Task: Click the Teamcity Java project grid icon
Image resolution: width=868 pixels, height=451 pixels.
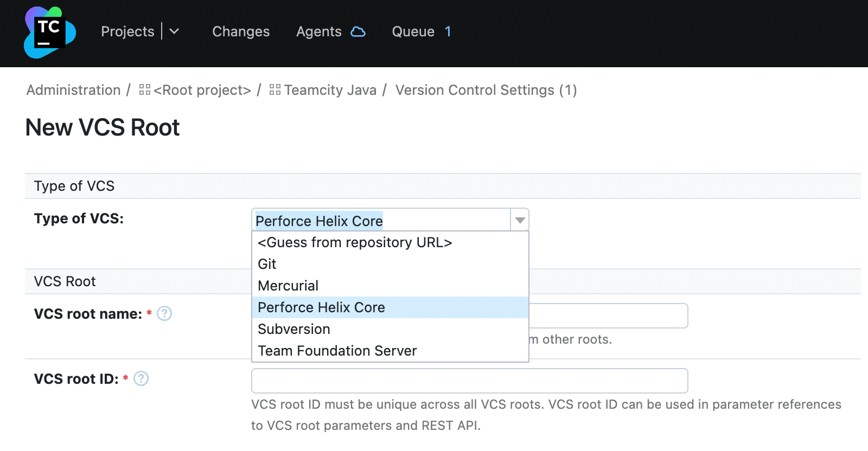Action: click(x=275, y=90)
